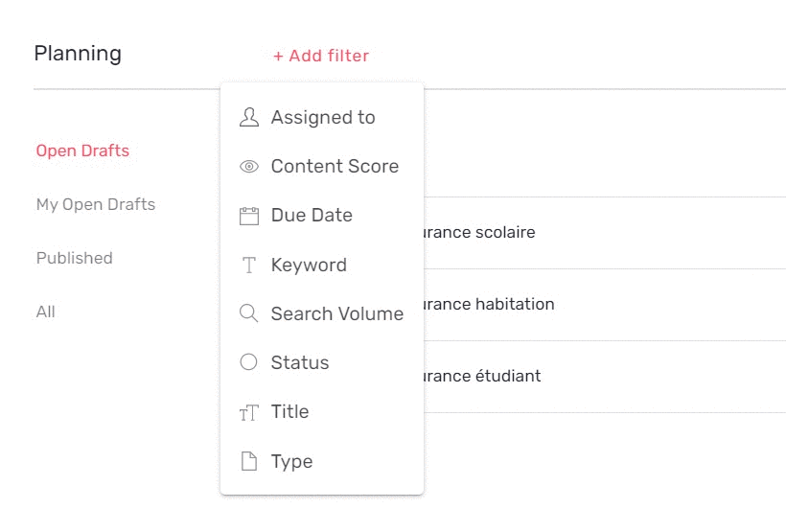This screenshot has width=786, height=532.
Task: Click the document icon beside Type
Action: pos(249,462)
